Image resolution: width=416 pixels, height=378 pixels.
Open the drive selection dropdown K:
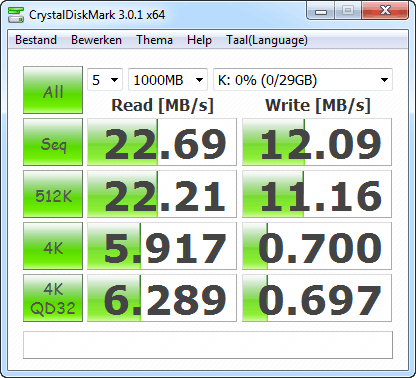click(x=303, y=80)
